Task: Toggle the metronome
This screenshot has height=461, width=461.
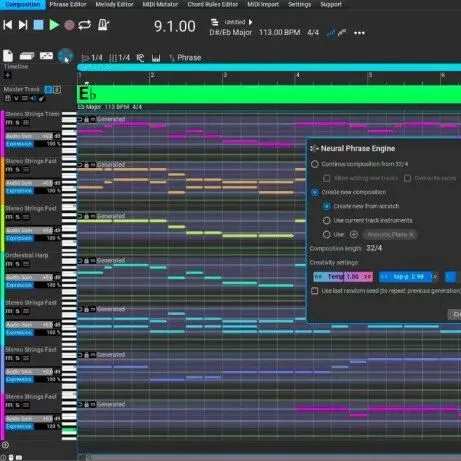Action: point(103,25)
